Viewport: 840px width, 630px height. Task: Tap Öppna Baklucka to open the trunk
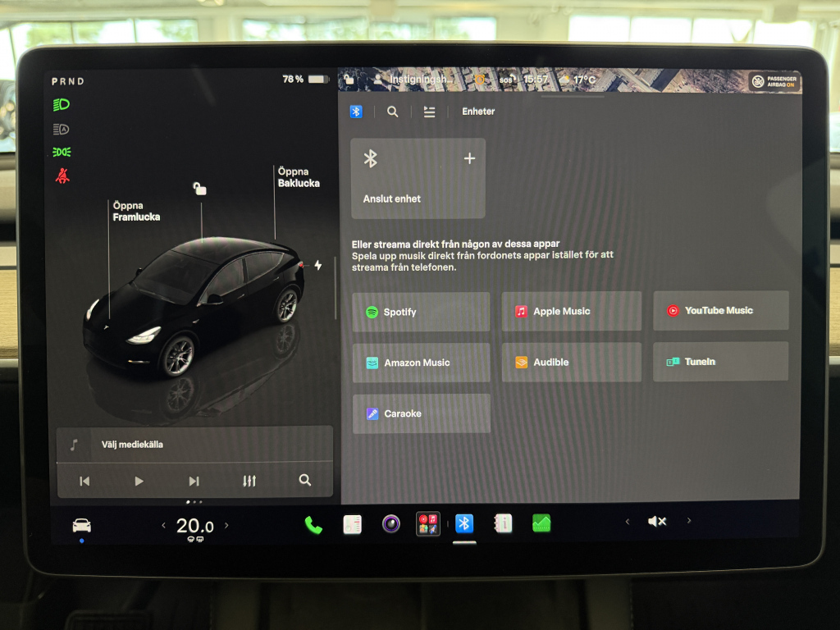click(299, 177)
